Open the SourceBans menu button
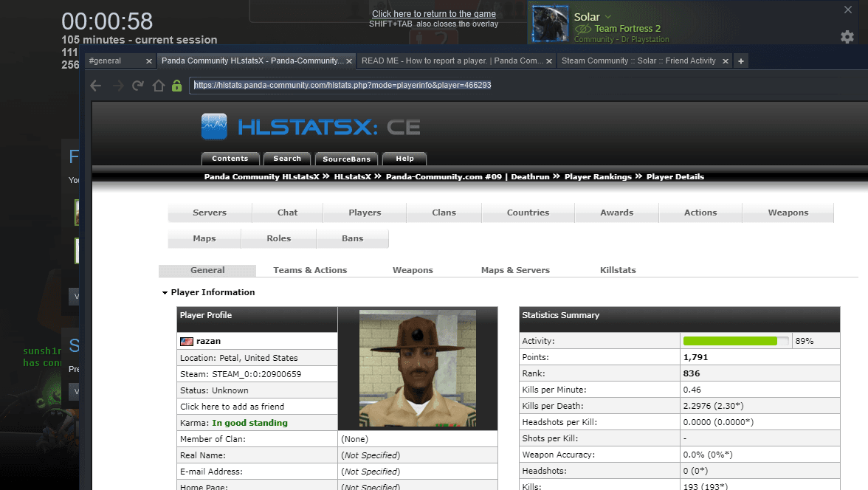 coord(346,159)
